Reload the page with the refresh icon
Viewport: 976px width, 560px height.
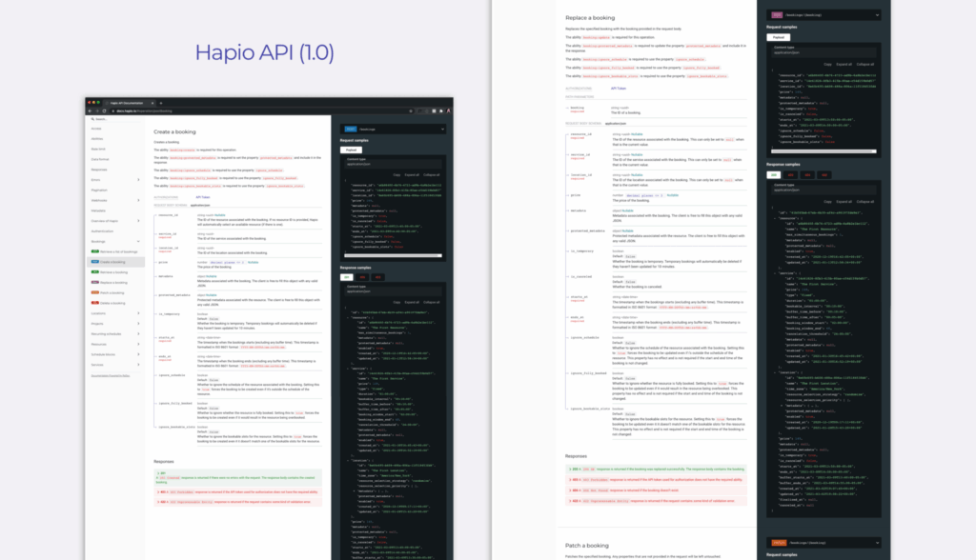[106, 112]
